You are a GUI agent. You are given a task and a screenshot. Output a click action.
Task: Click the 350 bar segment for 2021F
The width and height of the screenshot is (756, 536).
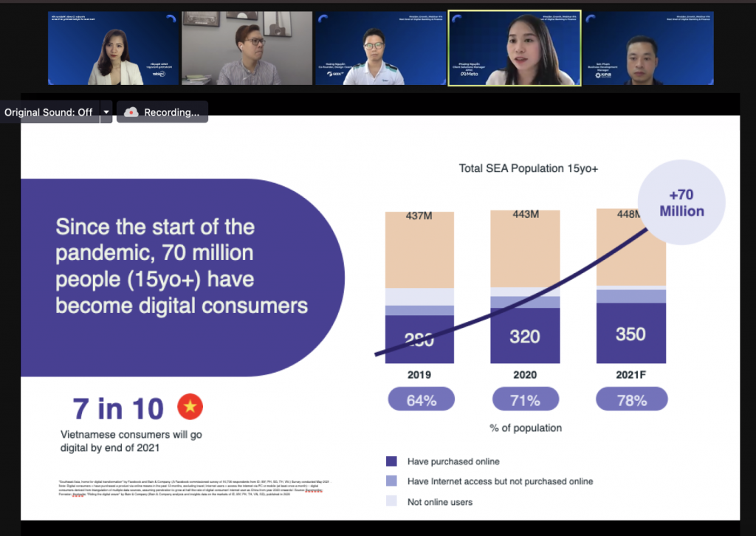631,334
